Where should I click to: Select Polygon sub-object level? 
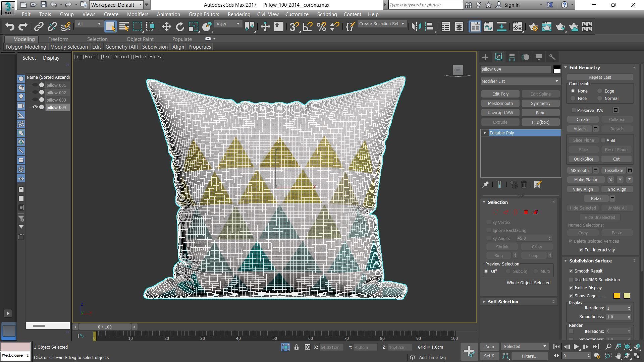click(x=526, y=212)
